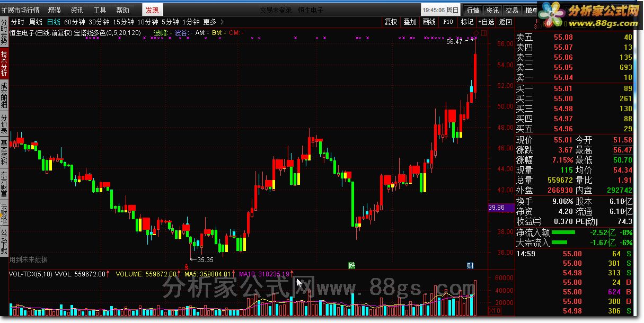644x323 pixels.
Task: Click the MA5: 359804.81 value
Action: coord(208,274)
